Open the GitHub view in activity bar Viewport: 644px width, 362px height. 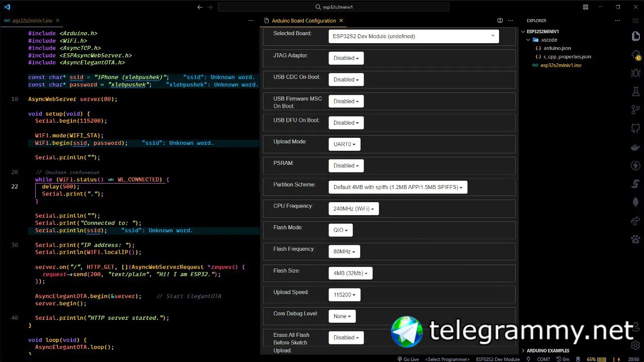tap(635, 128)
